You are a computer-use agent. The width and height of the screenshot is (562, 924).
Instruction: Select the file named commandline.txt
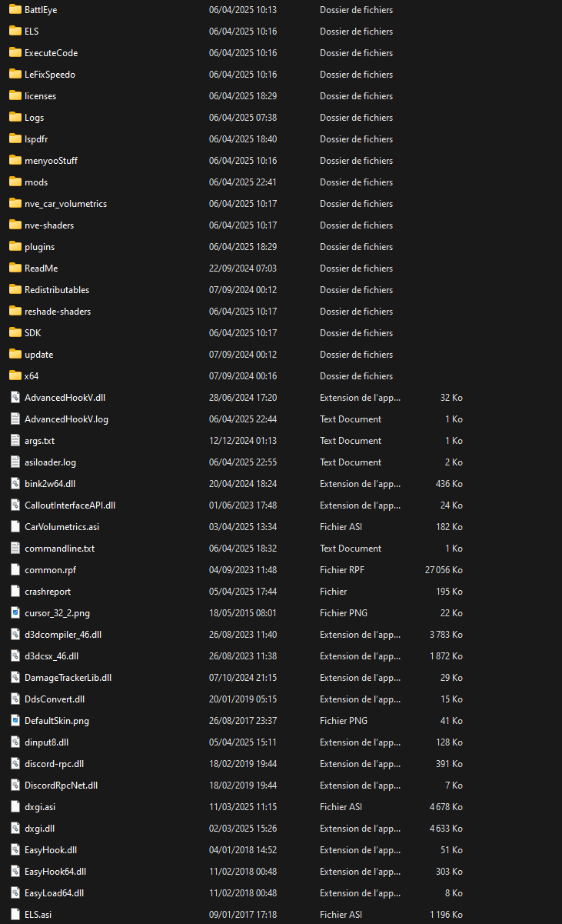59,549
